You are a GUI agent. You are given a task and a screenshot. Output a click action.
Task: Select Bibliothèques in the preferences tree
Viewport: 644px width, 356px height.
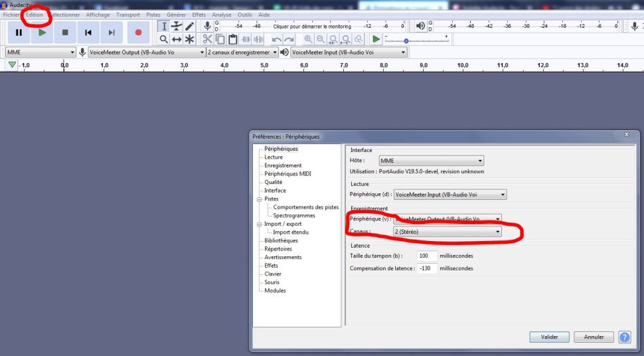[x=281, y=240]
